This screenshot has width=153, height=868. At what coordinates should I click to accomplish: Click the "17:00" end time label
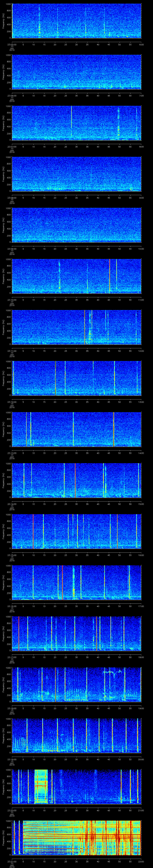tap(141, 606)
